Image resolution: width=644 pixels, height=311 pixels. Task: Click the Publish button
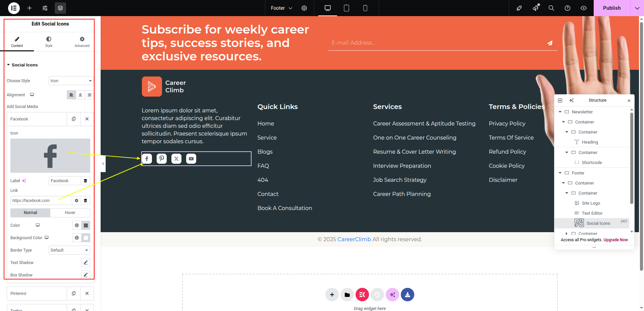pyautogui.click(x=612, y=8)
